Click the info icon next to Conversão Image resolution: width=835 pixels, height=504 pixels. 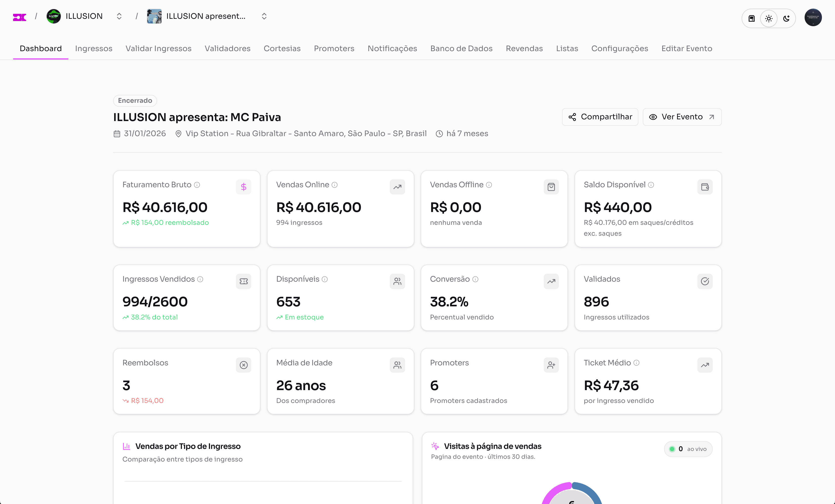476,279
